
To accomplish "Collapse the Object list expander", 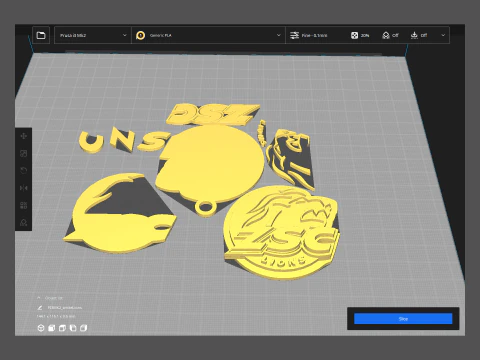I will point(39,298).
